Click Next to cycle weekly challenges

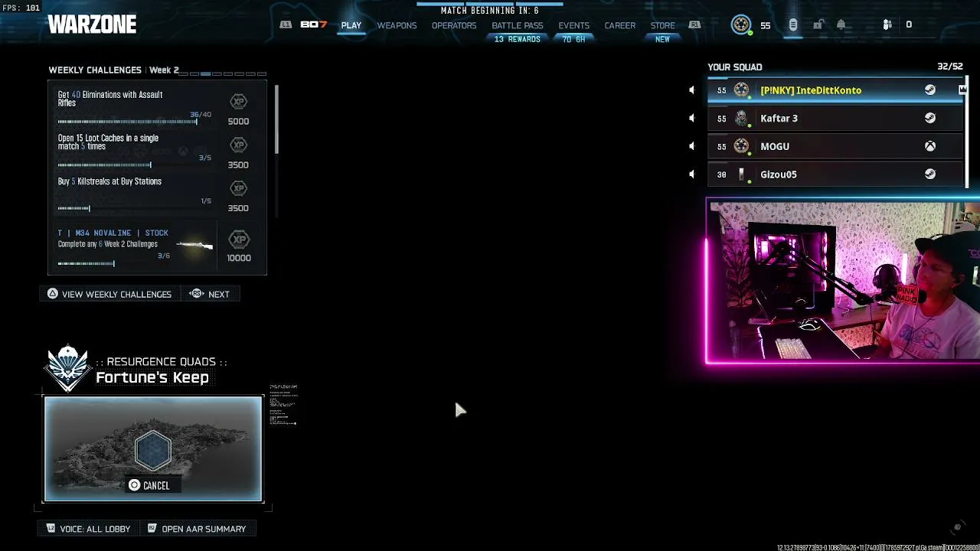pos(210,294)
